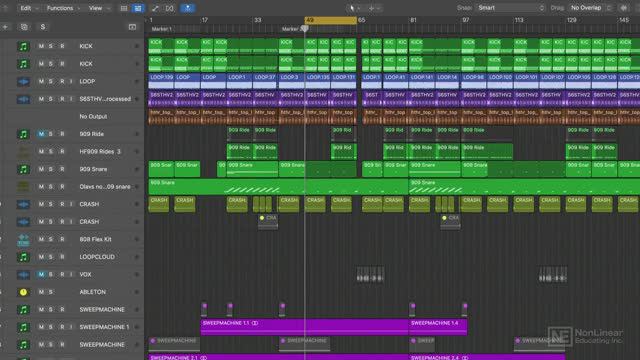Toggle the global Solo S button above tracks
640x360 pixels.
(42, 27)
